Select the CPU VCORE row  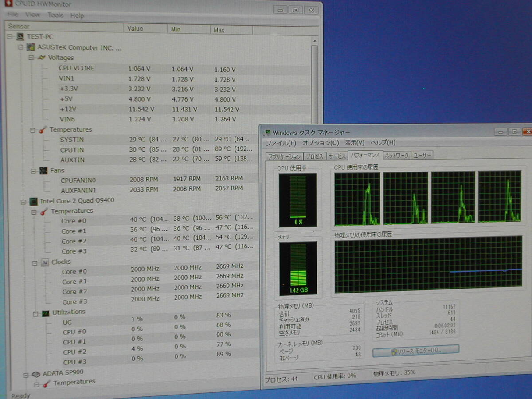[76, 68]
